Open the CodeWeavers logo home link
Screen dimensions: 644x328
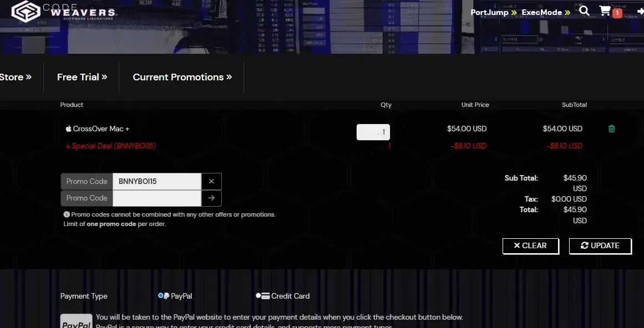[x=64, y=11]
